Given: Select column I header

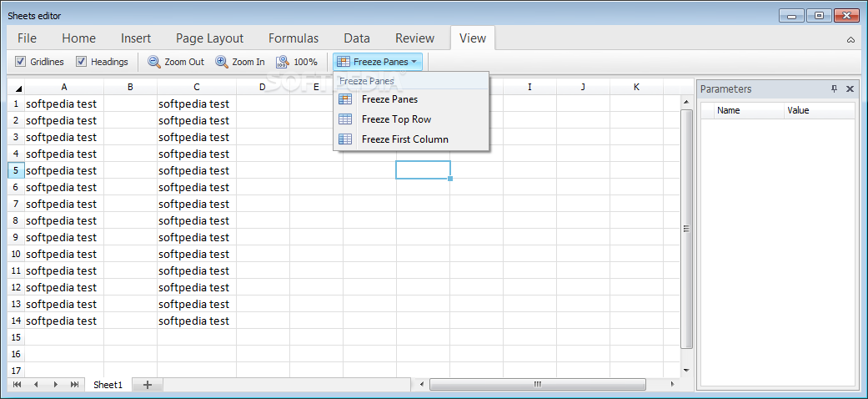Looking at the screenshot, I should [529, 87].
